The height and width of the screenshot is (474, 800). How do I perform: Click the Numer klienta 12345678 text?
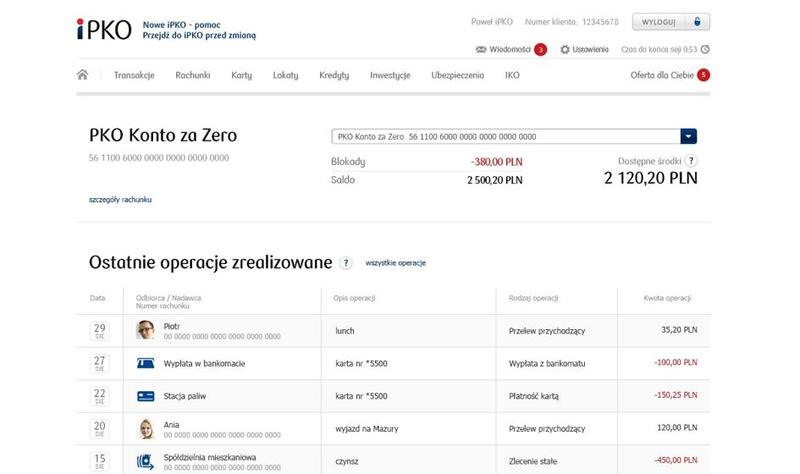571,22
